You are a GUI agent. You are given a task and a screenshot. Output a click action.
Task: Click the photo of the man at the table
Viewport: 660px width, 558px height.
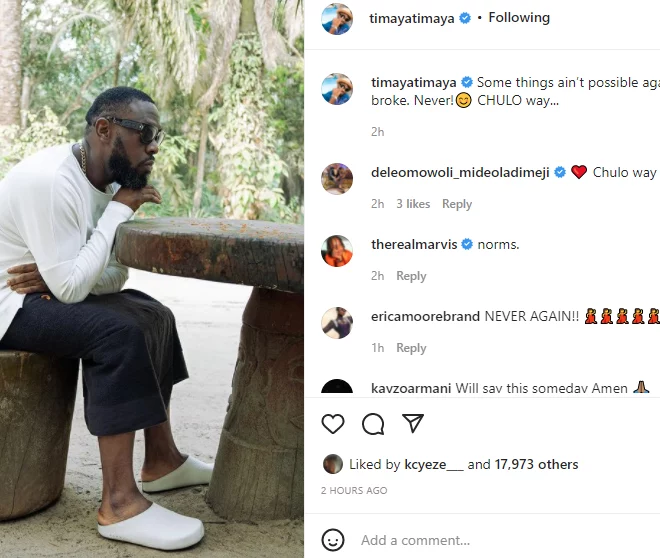pos(152,279)
